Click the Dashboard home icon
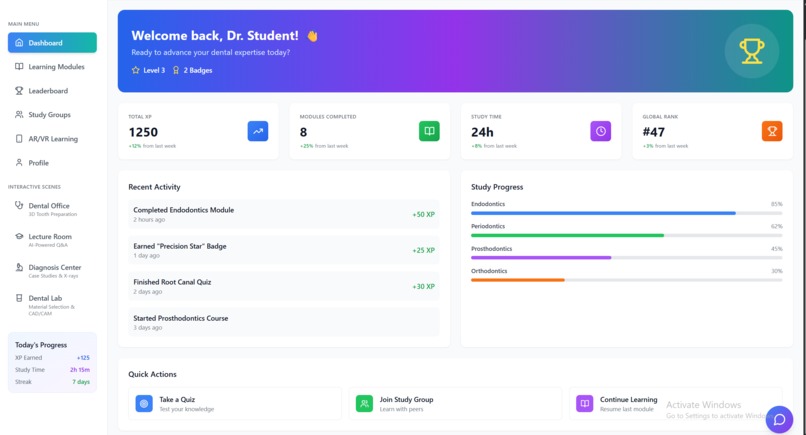This screenshot has height=435, width=806. pos(19,43)
